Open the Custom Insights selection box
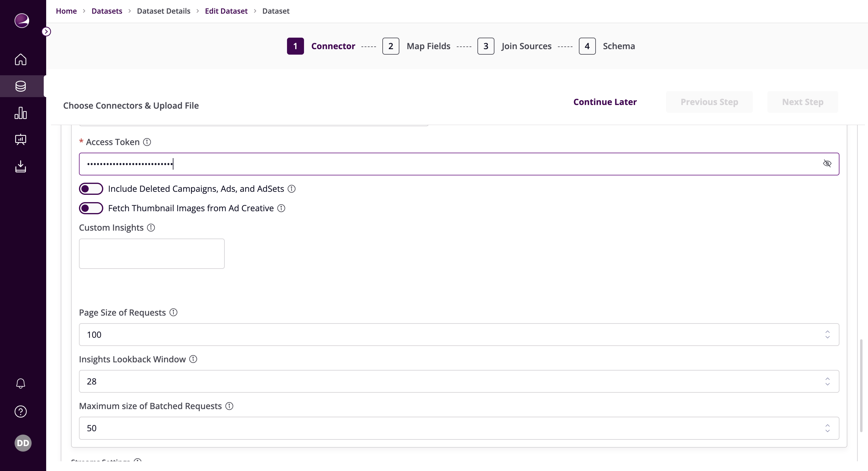 (152, 253)
